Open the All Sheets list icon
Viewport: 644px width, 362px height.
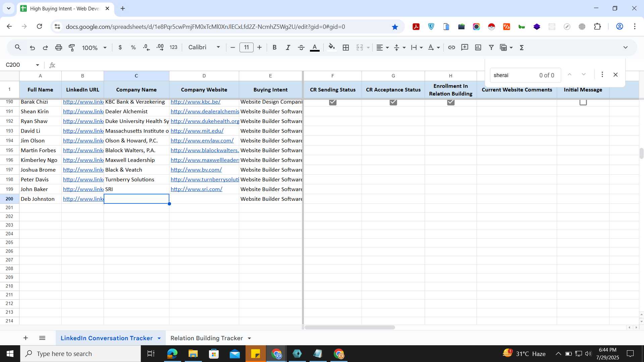42,338
